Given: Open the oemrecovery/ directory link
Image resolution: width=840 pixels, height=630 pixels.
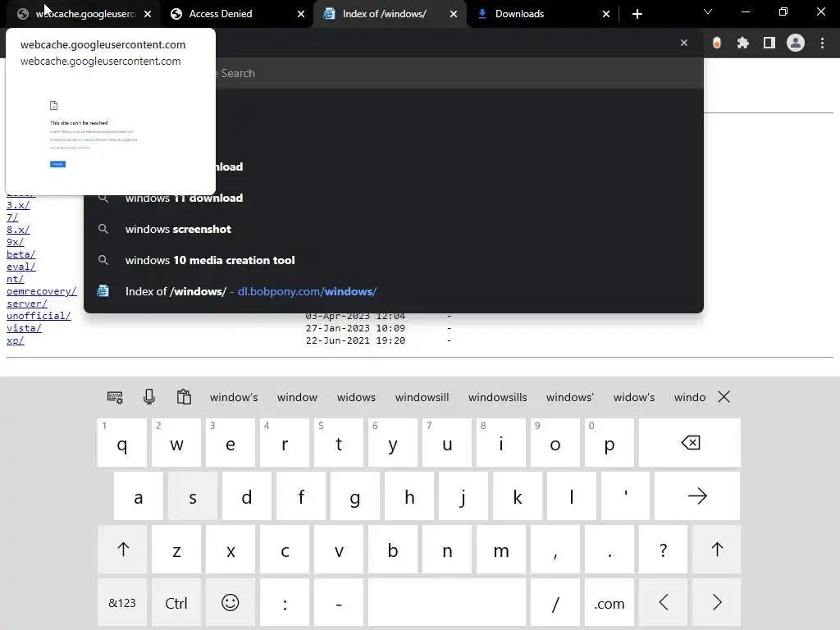Looking at the screenshot, I should tap(41, 291).
